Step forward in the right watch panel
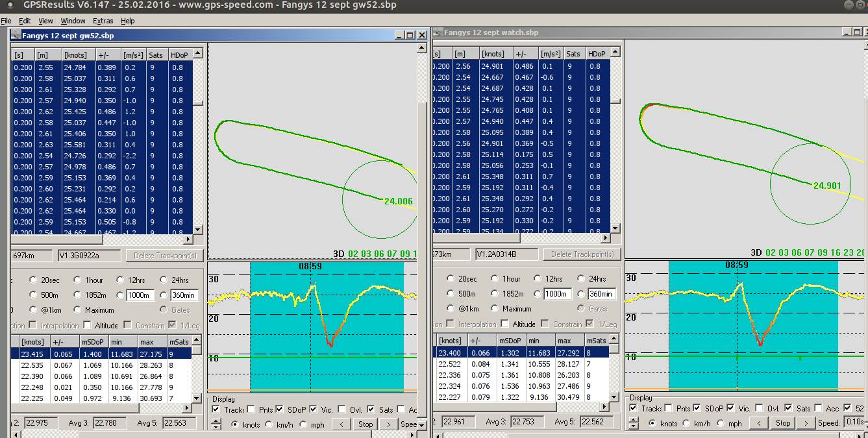Viewport: 868px width, 438px height. tap(805, 423)
